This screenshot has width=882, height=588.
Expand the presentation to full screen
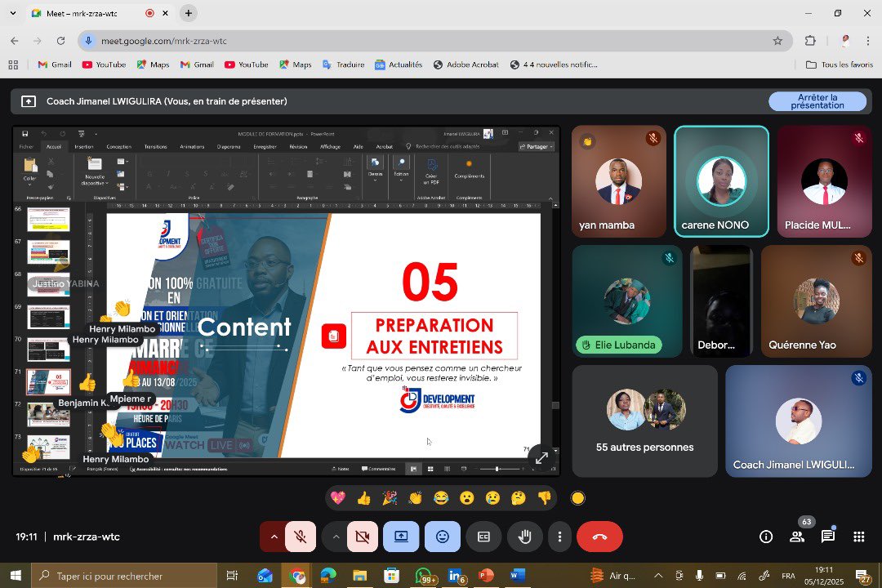click(x=541, y=458)
